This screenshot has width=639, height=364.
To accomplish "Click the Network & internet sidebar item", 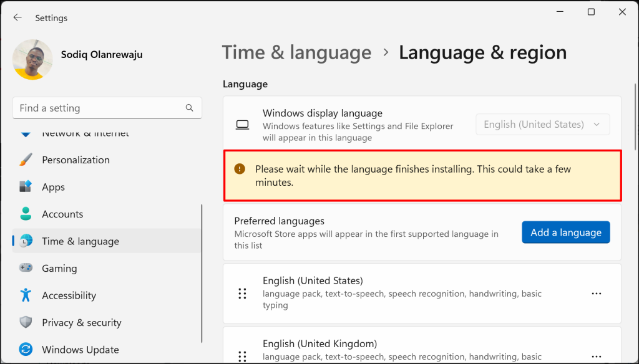I will (x=107, y=133).
